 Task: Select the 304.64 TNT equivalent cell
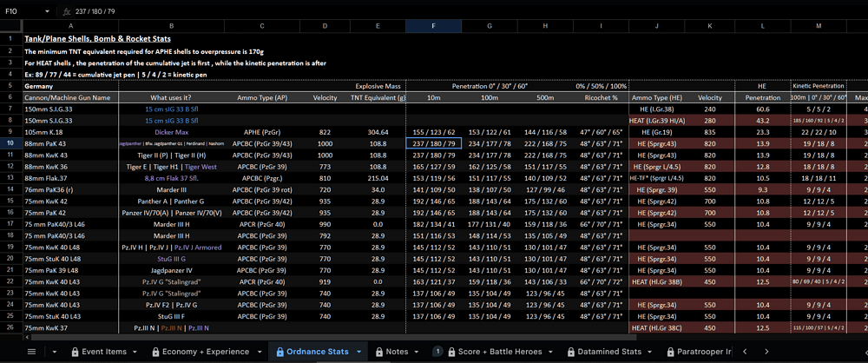click(378, 133)
